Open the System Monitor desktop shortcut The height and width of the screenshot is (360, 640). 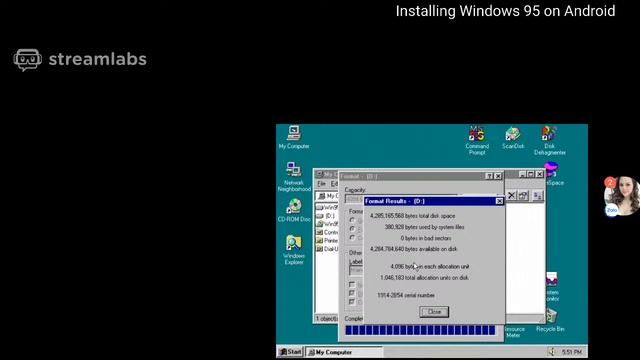point(552,280)
